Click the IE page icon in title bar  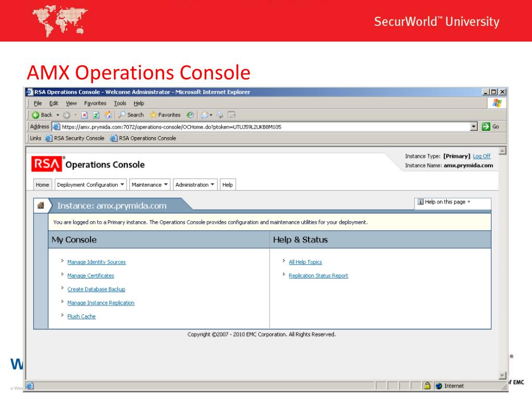pos(30,92)
